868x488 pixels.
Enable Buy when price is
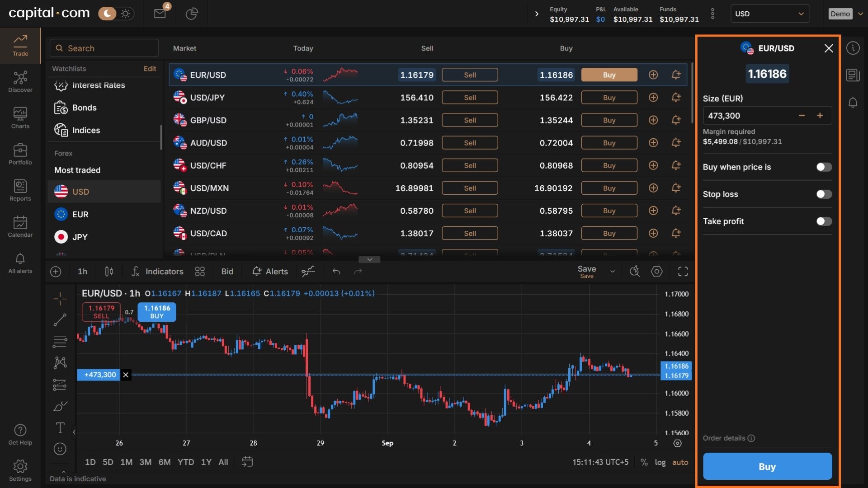click(824, 167)
